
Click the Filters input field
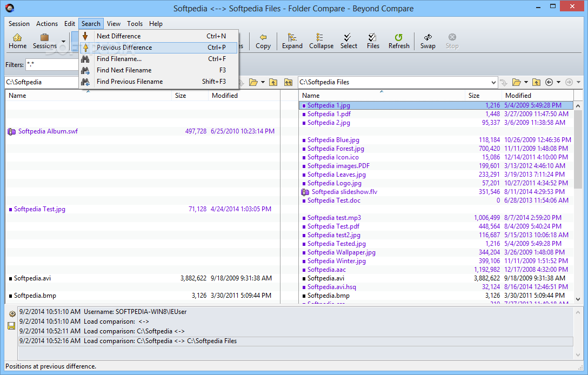click(52, 64)
